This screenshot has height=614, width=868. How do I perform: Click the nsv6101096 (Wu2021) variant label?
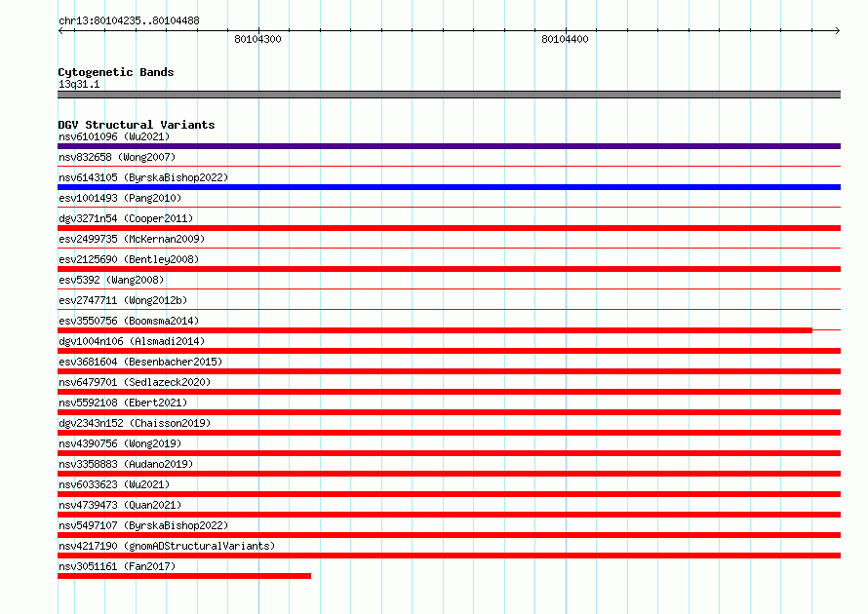(114, 136)
